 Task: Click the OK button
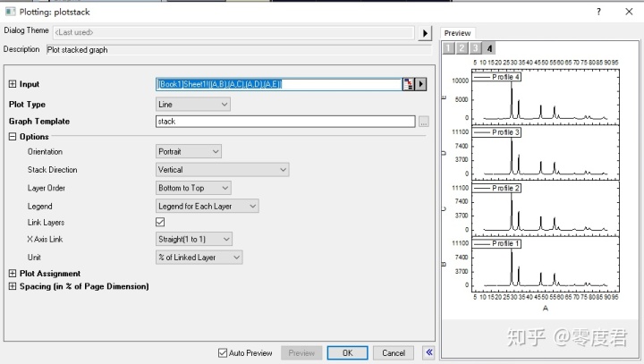tap(347, 353)
